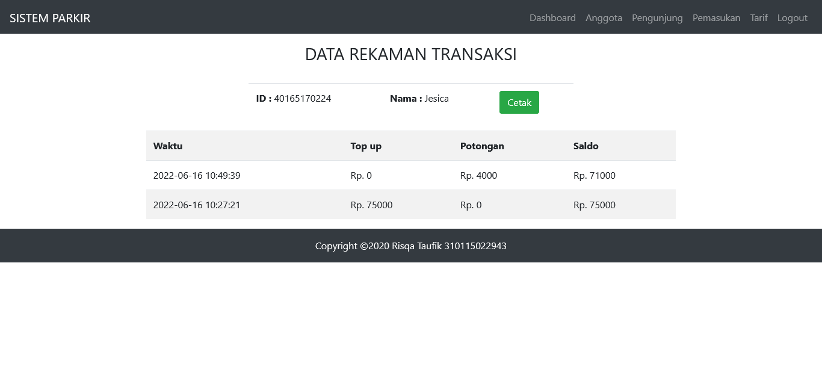822x388 pixels.
Task: Click the green Cetak button
Action: click(x=519, y=102)
